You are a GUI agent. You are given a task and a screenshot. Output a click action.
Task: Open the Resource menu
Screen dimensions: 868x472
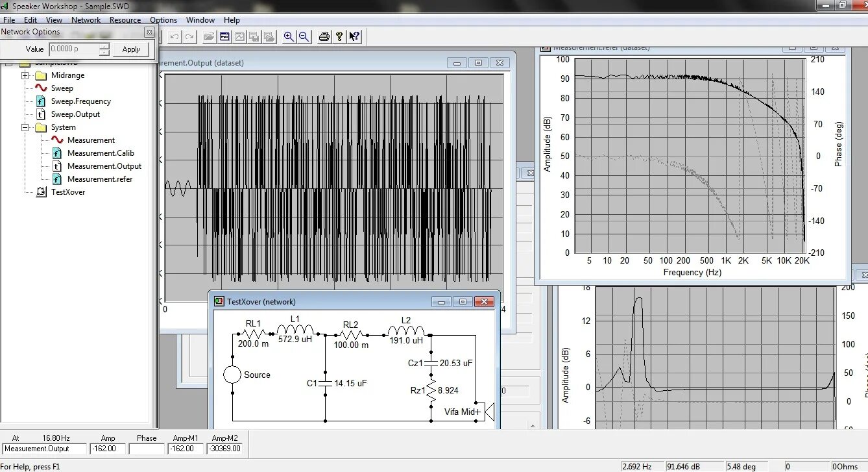tap(125, 20)
